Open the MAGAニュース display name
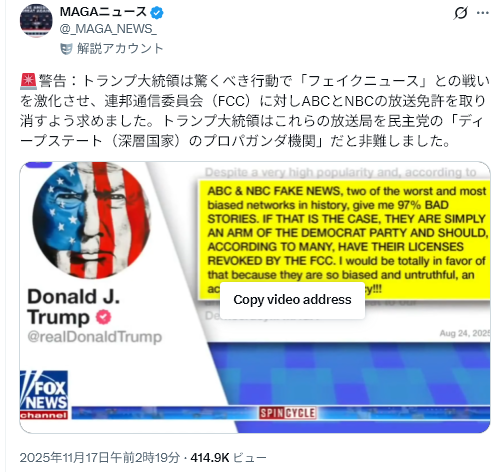 coord(103,12)
